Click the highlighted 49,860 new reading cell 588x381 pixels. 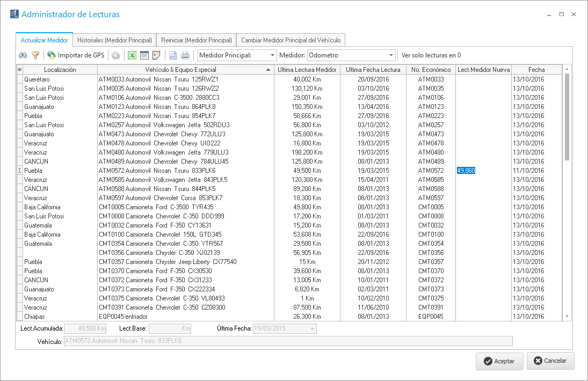coord(466,171)
